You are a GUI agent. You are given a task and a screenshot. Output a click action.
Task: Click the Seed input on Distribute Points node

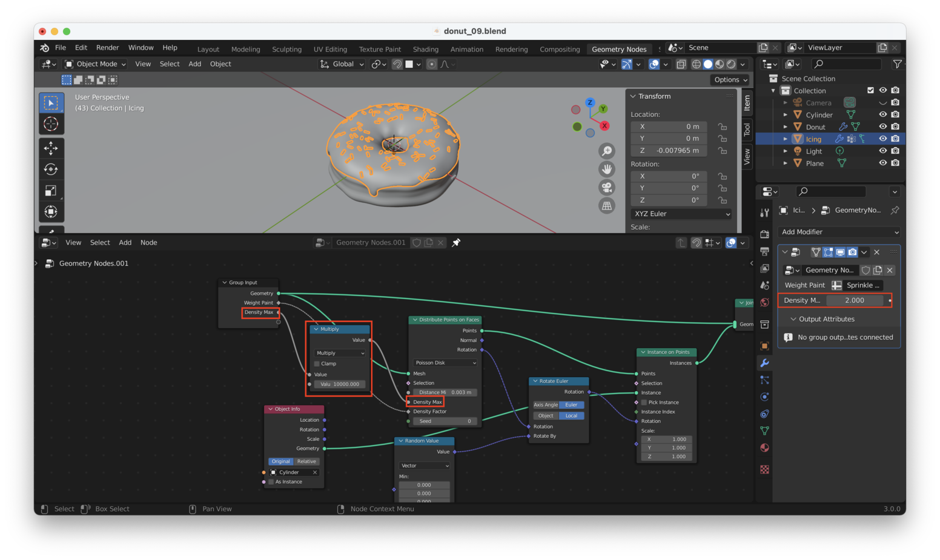tap(445, 421)
